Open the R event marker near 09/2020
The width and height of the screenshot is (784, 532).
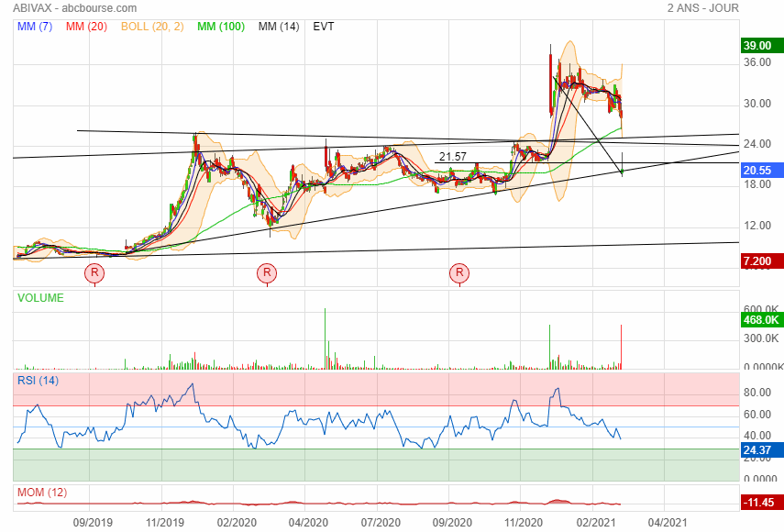459,273
